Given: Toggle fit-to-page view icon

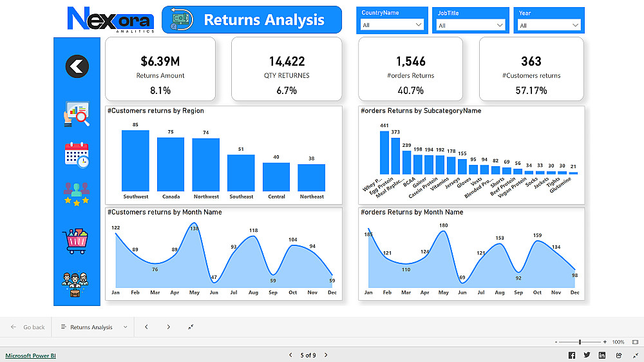Looking at the screenshot, I should click(x=636, y=342).
